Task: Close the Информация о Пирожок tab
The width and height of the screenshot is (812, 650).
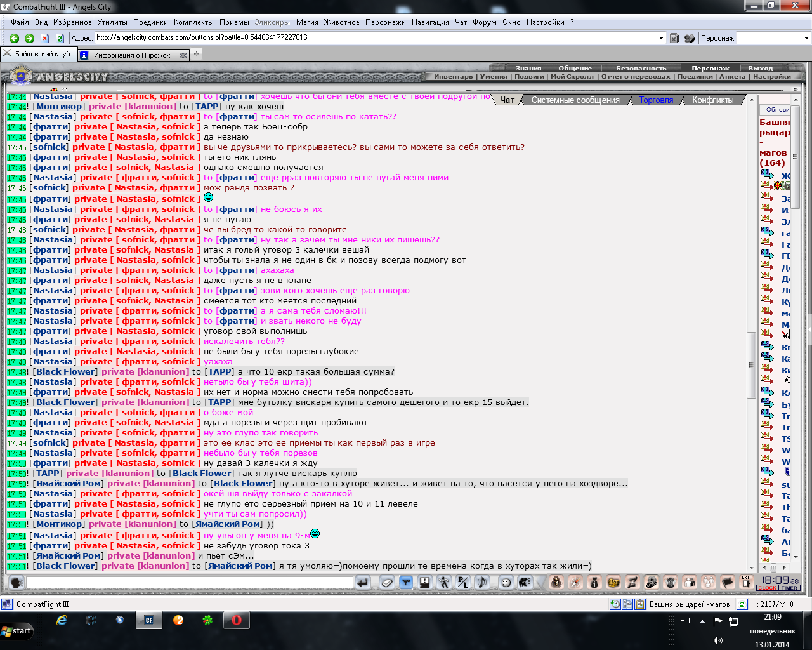Action: click(183, 55)
